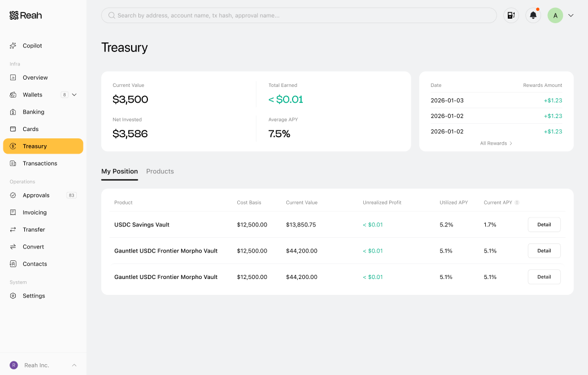Open the Copilot sparkle icon
Screen dimensions: 588x375
pyautogui.click(x=13, y=46)
